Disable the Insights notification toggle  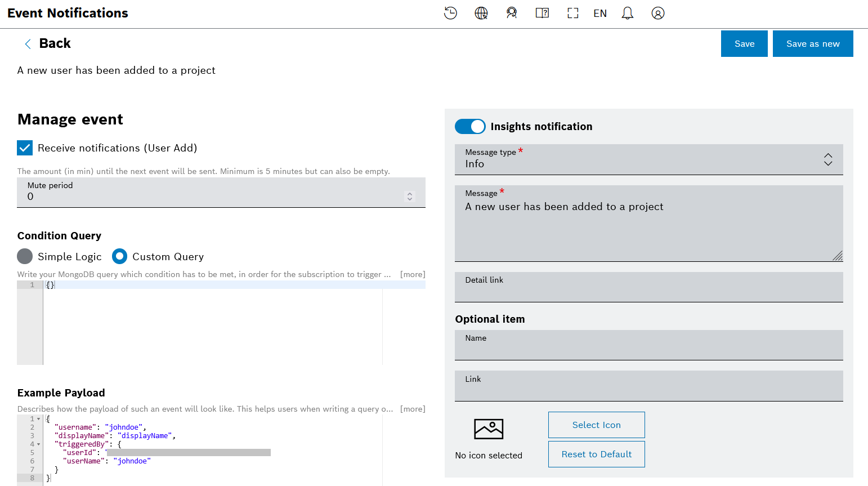pyautogui.click(x=470, y=127)
